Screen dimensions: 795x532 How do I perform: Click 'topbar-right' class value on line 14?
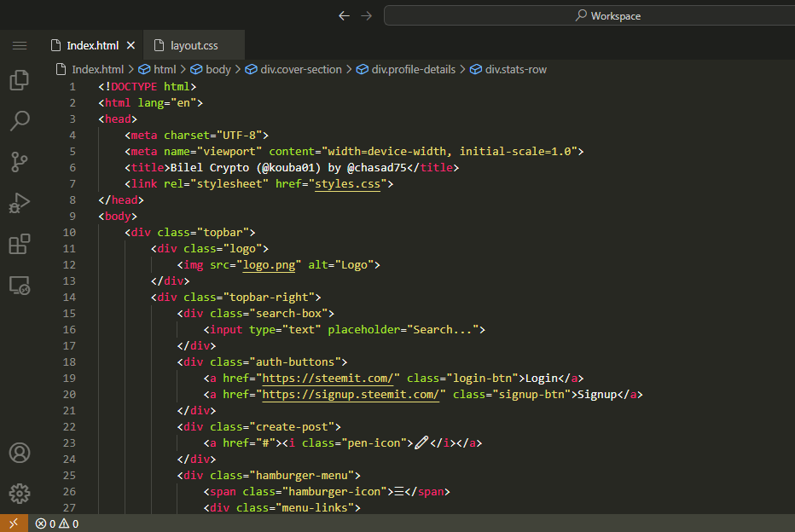[269, 298]
